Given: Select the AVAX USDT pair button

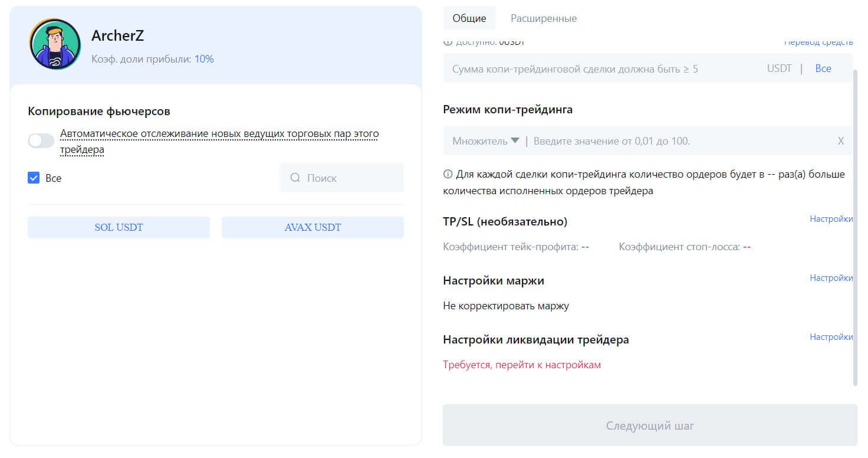Looking at the screenshot, I should 313,227.
